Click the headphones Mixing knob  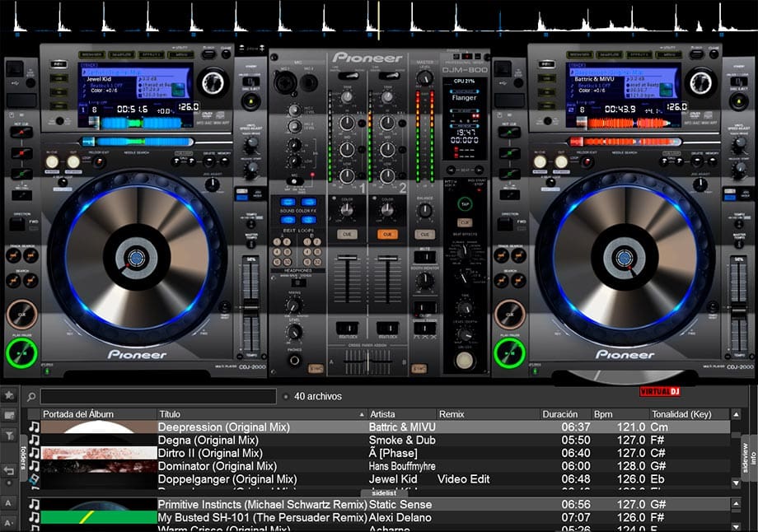pos(293,305)
